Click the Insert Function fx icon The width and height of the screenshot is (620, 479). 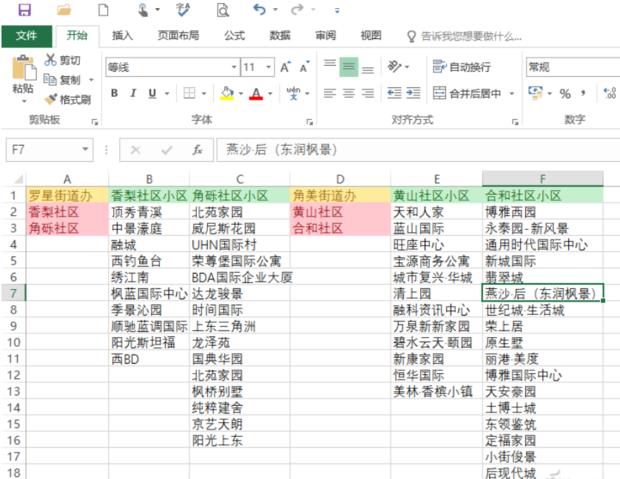pyautogui.click(x=197, y=150)
